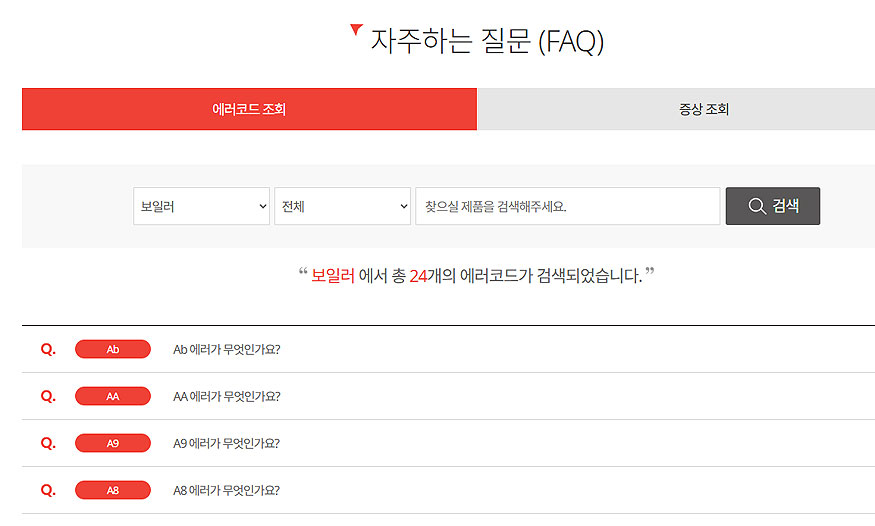Expand the 'Ab 에러가 무엇인가요?' question
Image resolution: width=875 pixels, height=526 pixels.
227,349
